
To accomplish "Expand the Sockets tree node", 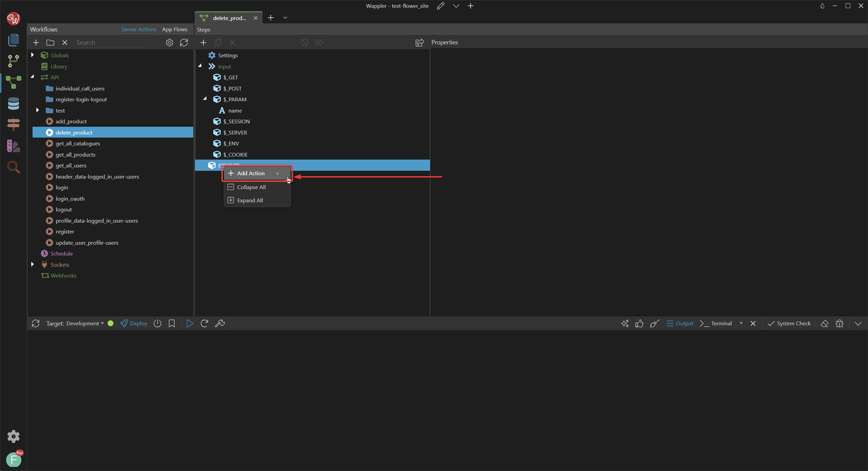I will tap(33, 264).
